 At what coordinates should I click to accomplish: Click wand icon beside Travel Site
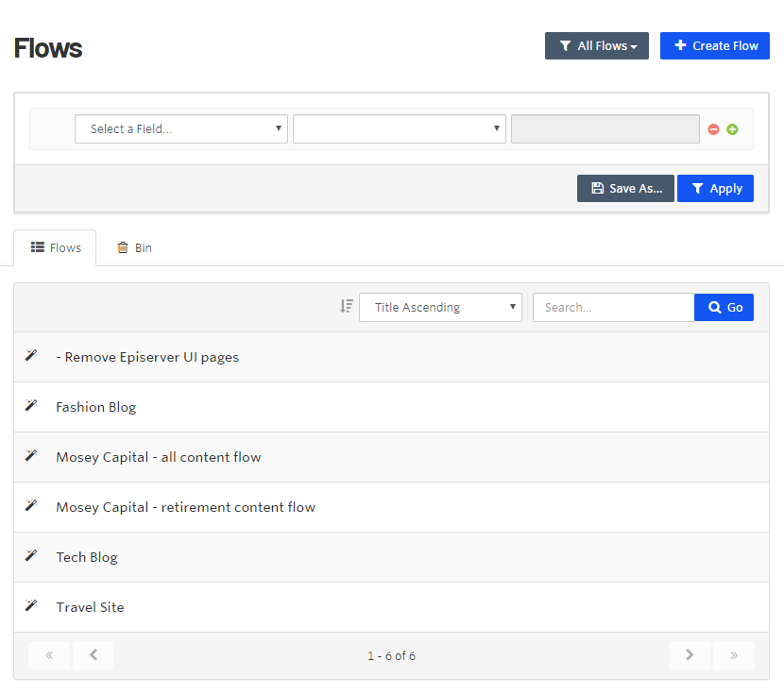[x=31, y=606]
